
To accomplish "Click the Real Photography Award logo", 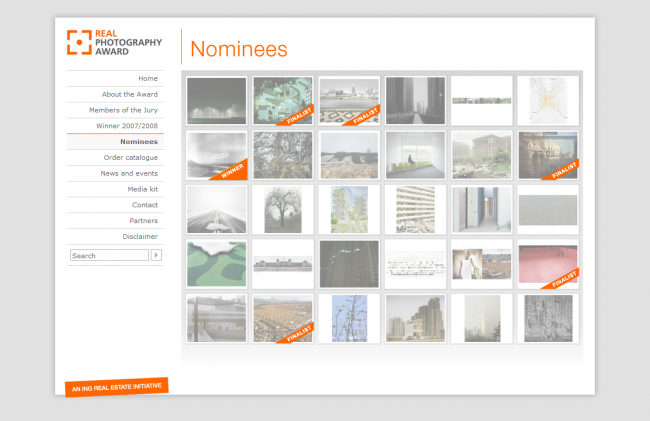I will tap(114, 43).
